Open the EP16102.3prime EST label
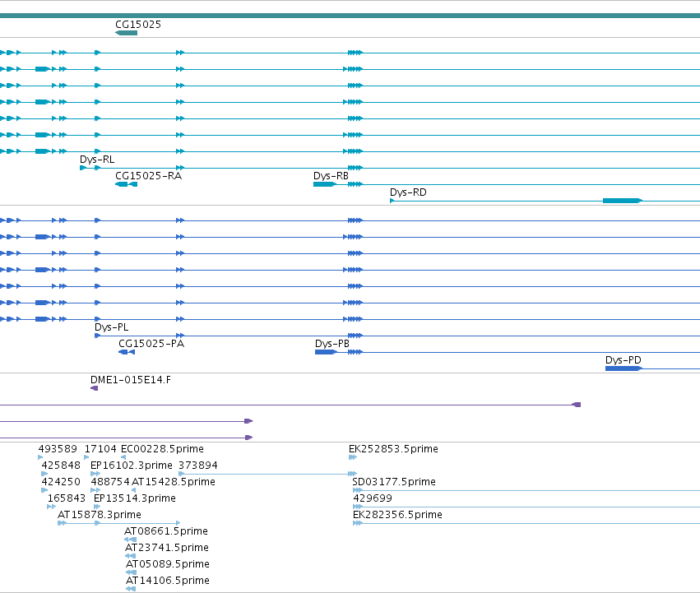The image size is (700, 593). click(x=132, y=466)
